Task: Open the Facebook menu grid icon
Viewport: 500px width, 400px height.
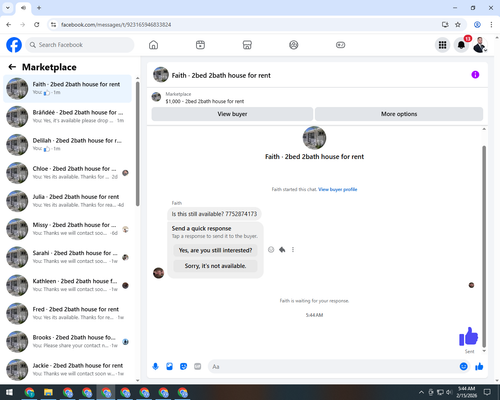Action: click(x=442, y=45)
